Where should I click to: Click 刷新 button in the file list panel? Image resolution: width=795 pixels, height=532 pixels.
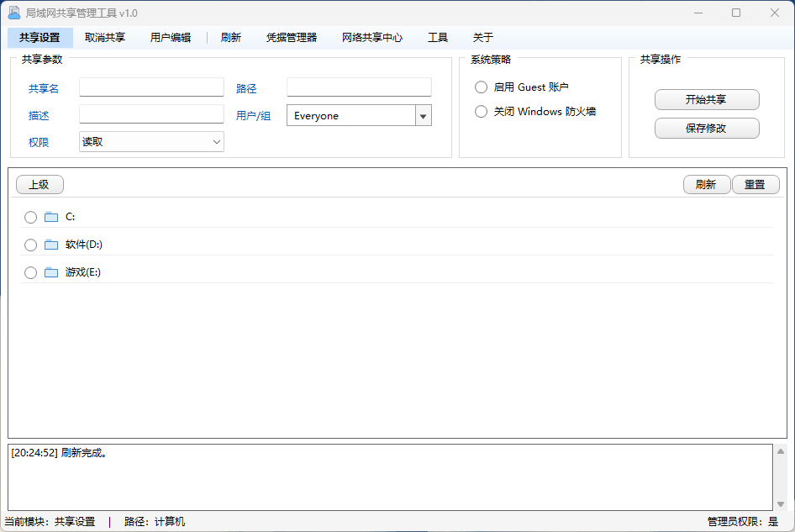(x=706, y=185)
